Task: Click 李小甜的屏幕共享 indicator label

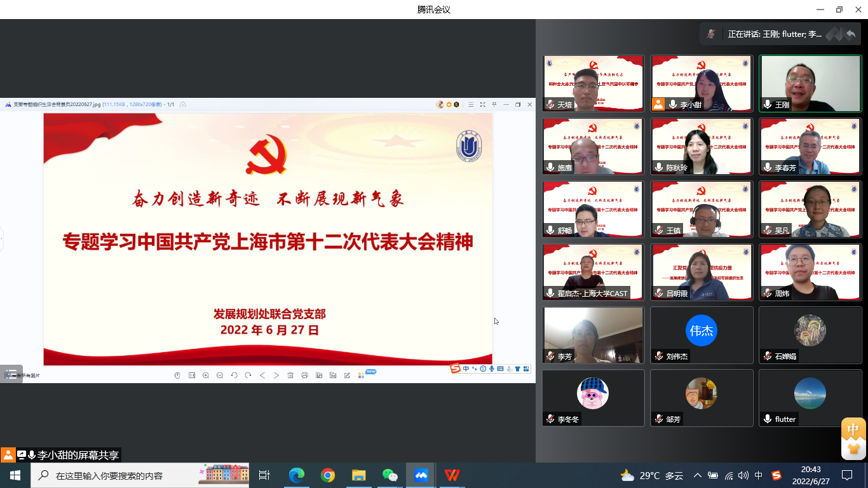Action: click(x=78, y=455)
